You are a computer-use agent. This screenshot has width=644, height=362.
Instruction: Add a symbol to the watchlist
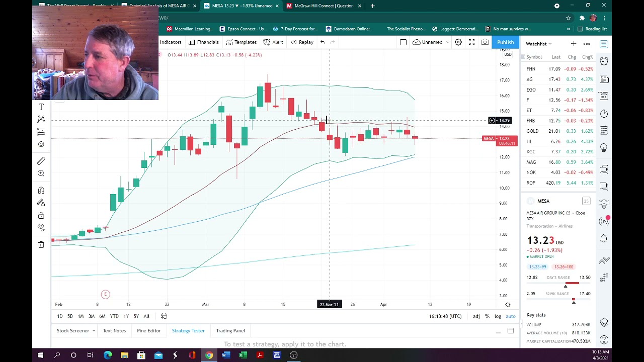coord(574,44)
